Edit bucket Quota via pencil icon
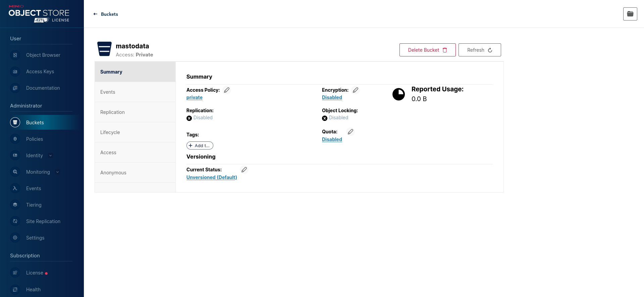 (351, 132)
